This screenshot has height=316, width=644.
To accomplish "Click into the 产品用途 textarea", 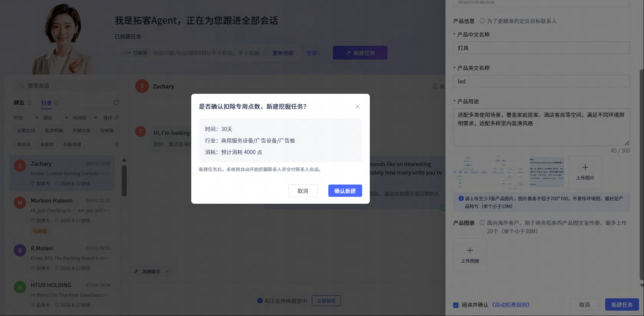I will pyautogui.click(x=541, y=127).
